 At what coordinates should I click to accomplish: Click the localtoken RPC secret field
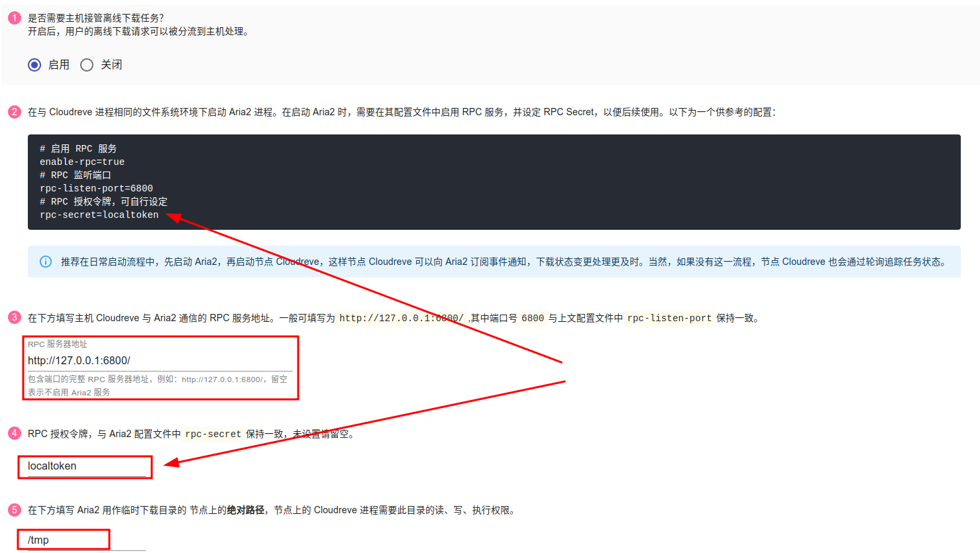coord(86,466)
